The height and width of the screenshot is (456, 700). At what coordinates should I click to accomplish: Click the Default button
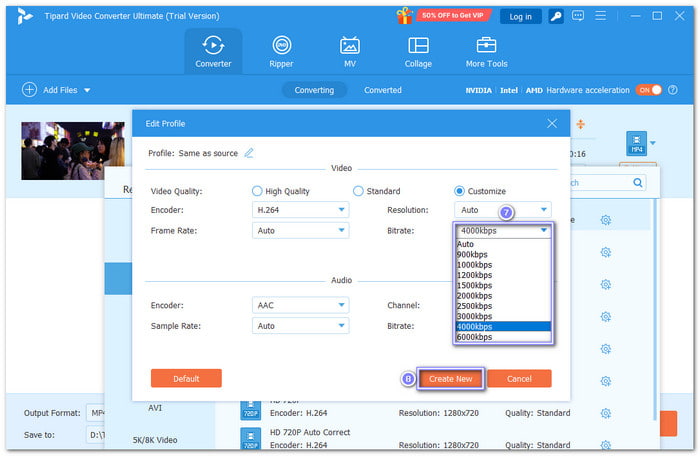186,379
